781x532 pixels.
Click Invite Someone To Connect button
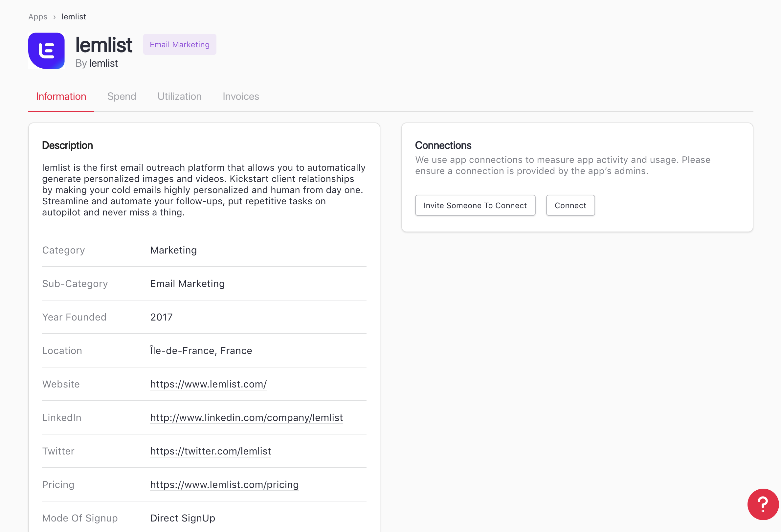coord(475,205)
